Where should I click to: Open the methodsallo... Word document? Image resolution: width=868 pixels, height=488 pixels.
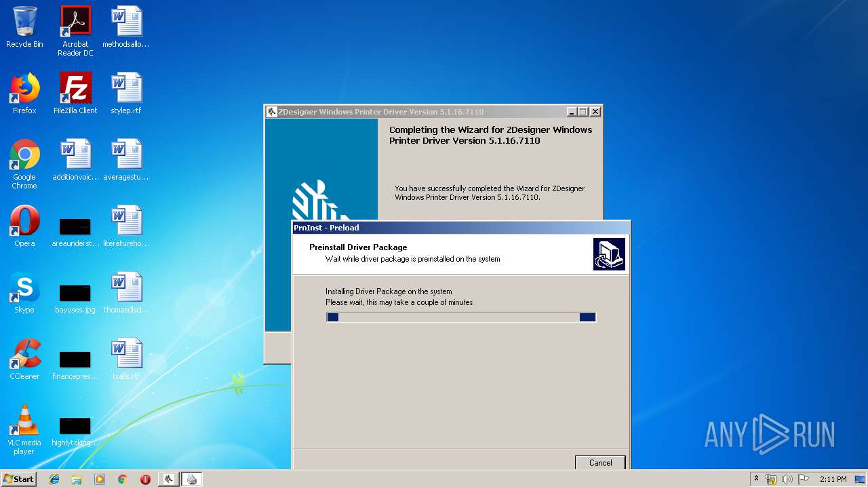[126, 28]
